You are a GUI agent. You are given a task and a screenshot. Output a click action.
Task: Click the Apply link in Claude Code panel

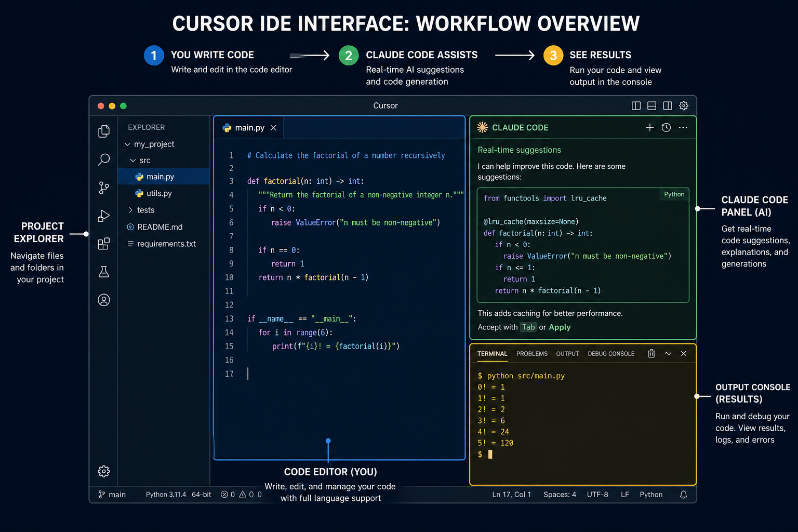coord(560,327)
